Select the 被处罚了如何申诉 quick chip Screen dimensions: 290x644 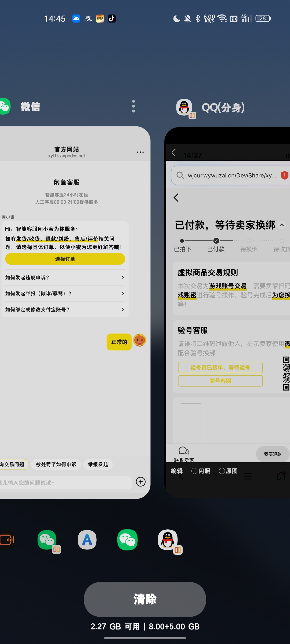tap(56, 464)
